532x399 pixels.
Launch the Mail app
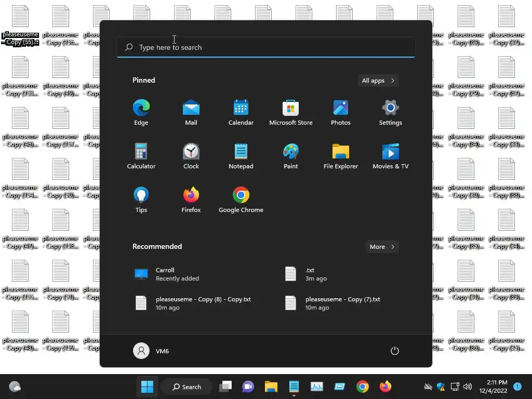[191, 112]
